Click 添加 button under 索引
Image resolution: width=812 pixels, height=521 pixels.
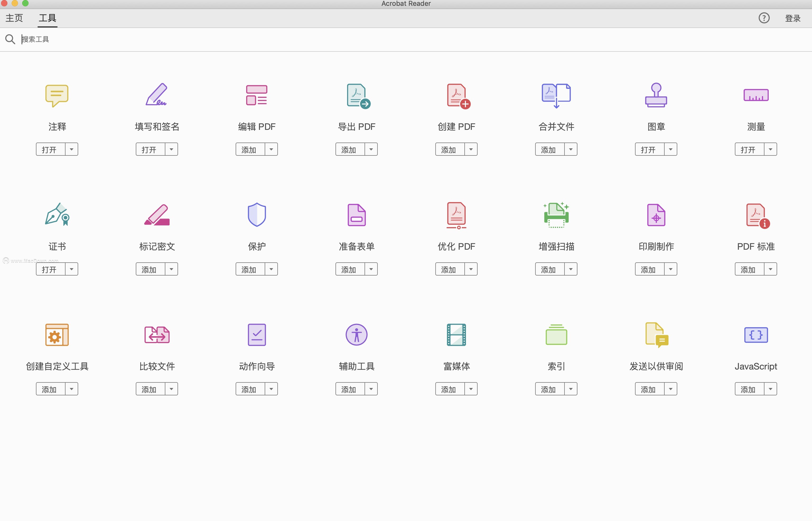(x=550, y=389)
